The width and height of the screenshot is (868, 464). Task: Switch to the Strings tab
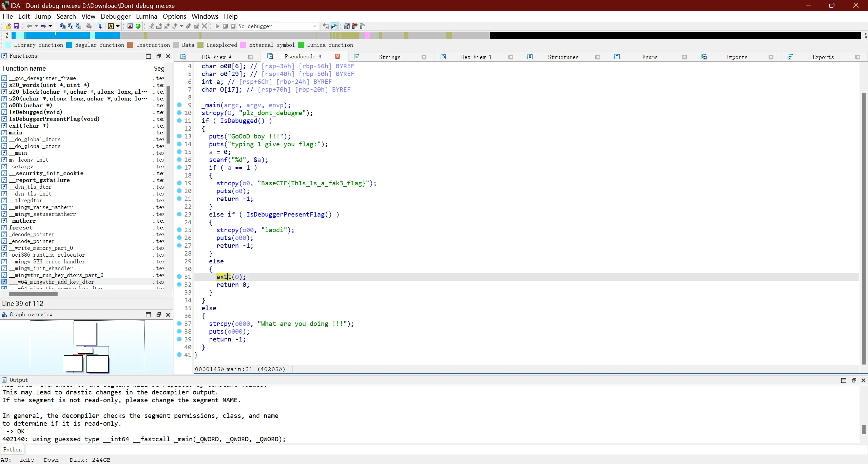[389, 57]
